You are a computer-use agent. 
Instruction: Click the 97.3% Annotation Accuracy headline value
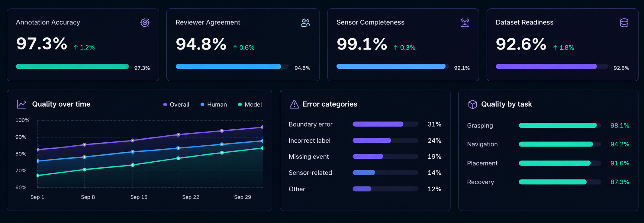(42, 44)
